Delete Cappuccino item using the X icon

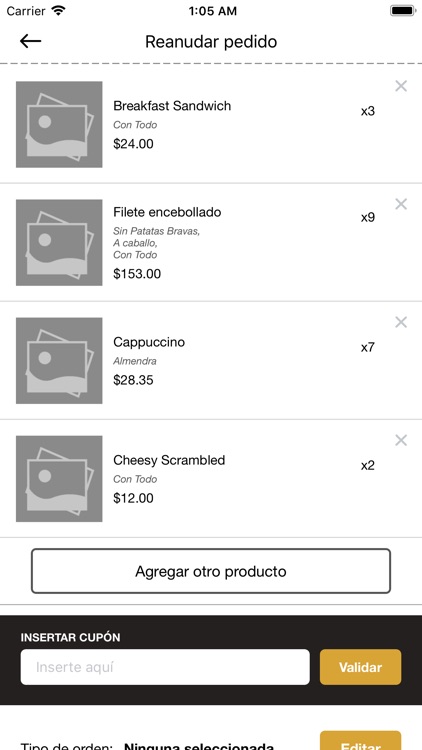click(x=401, y=322)
